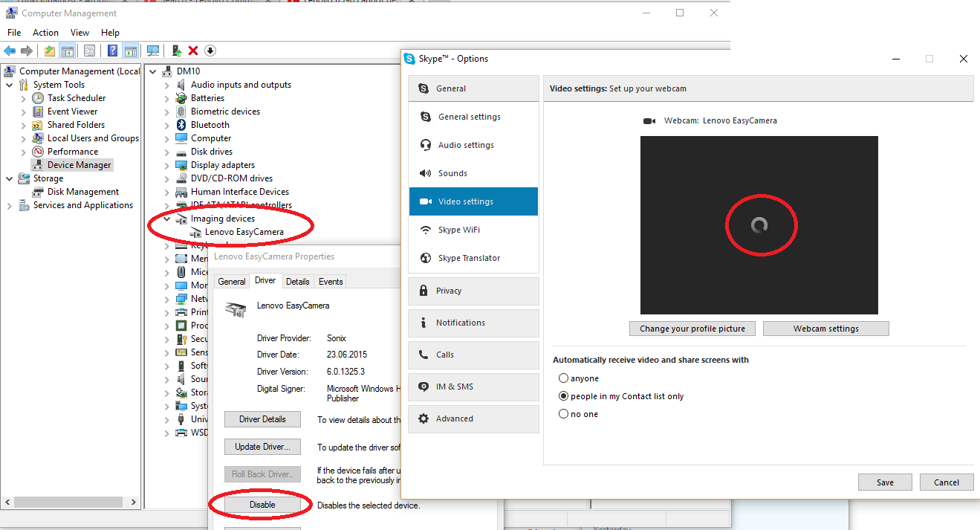Screen dimensions: 980x530
Task: Expand Services and Applications node
Action: pos(10,205)
